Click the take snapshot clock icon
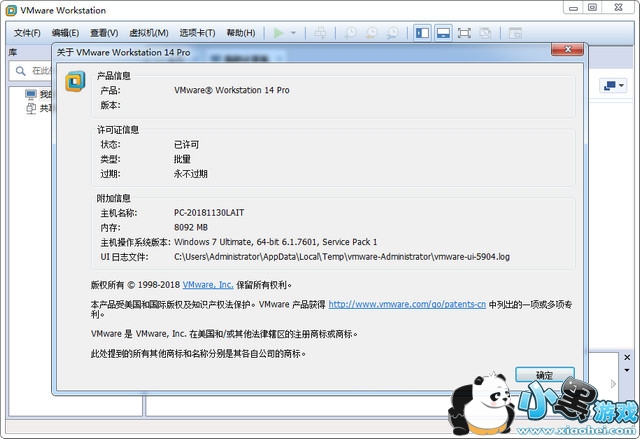This screenshot has height=439, width=640. (x=350, y=33)
